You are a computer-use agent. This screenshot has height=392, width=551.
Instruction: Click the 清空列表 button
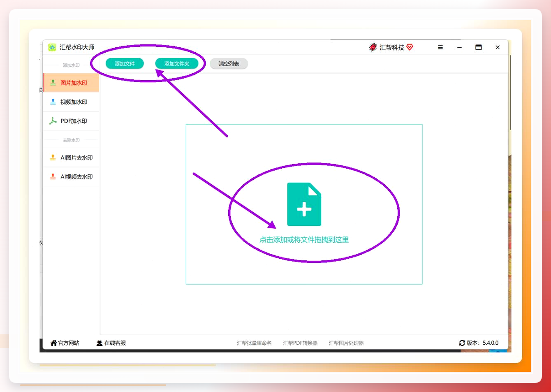coord(229,64)
